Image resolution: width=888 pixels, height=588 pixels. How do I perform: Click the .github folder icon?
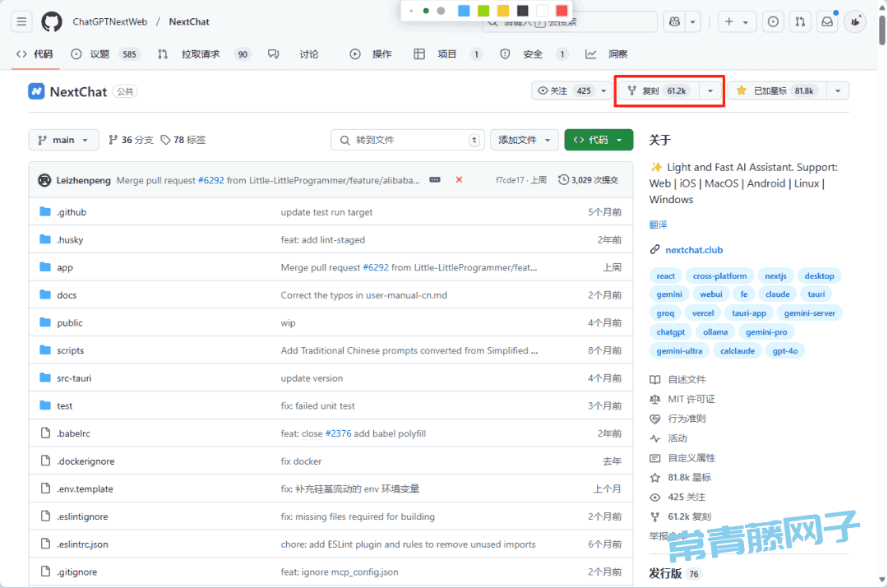45,212
